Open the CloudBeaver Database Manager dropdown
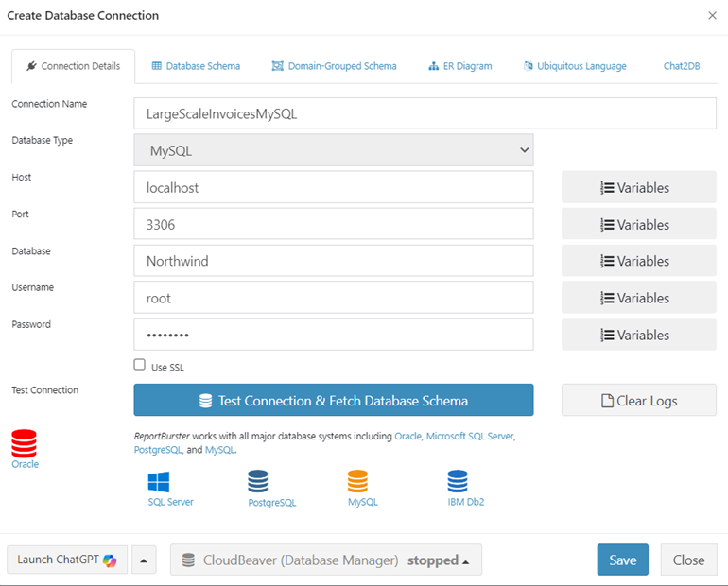Viewport: 728px width, 586px height. [326, 560]
